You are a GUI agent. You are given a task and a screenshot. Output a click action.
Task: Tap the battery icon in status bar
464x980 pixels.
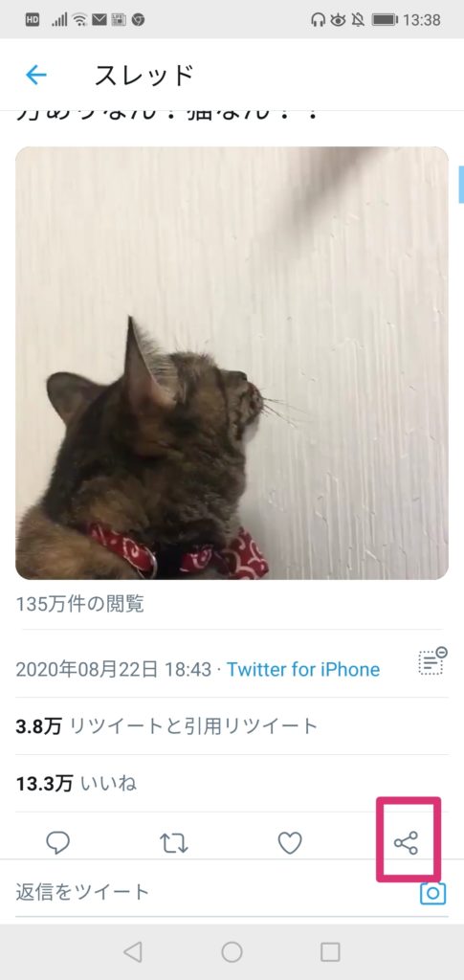[385, 20]
